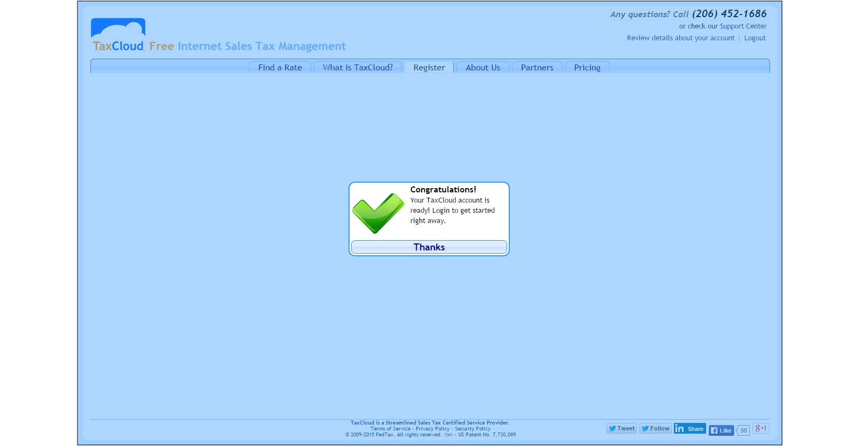Open the Find a Rate tab
The width and height of the screenshot is (868, 446).
click(280, 67)
